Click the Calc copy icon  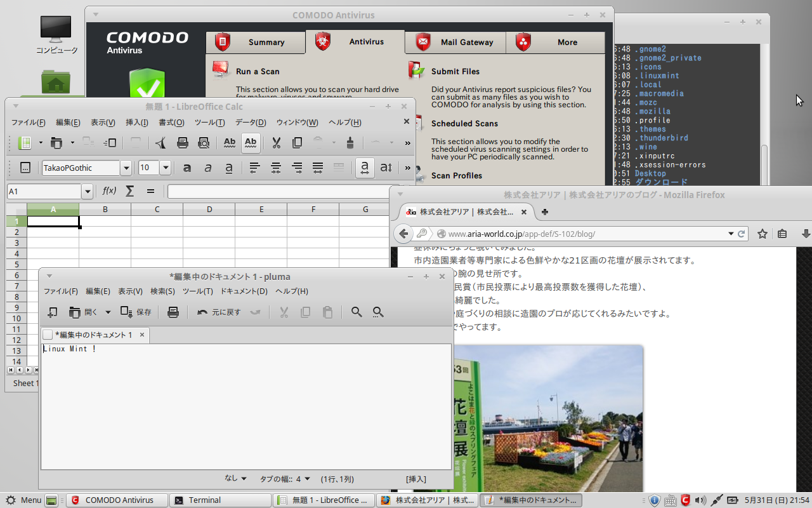pyautogui.click(x=297, y=143)
